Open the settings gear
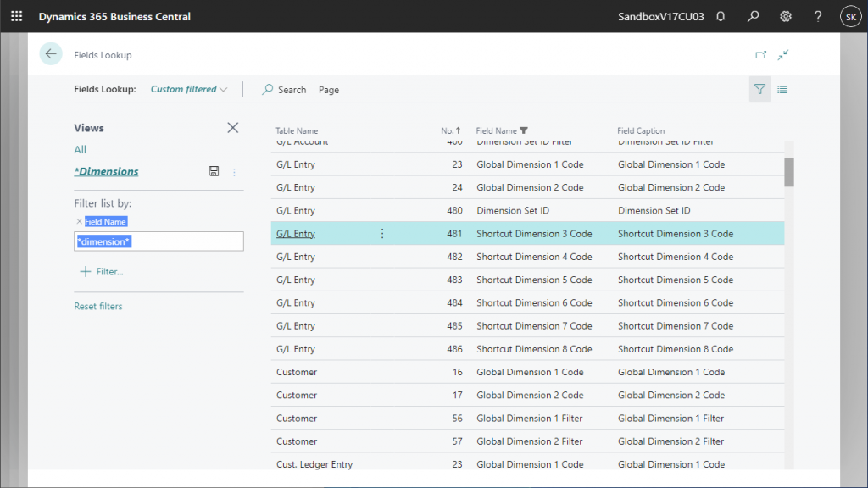This screenshot has width=868, height=488. point(786,17)
